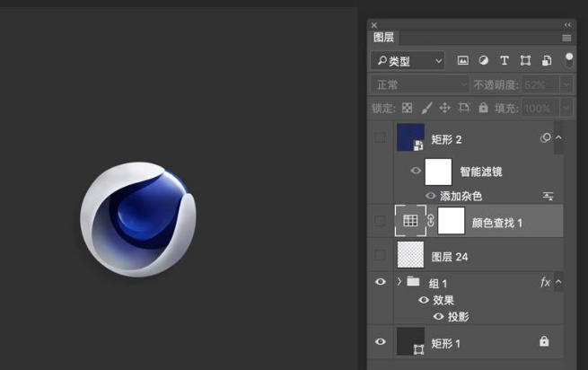The image size is (588, 370).
Task: Lock position move-arrows icon
Action: click(x=444, y=108)
